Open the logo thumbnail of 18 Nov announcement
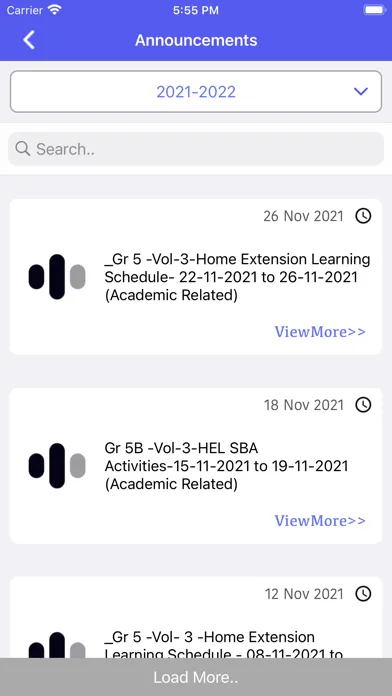 pyautogui.click(x=57, y=466)
